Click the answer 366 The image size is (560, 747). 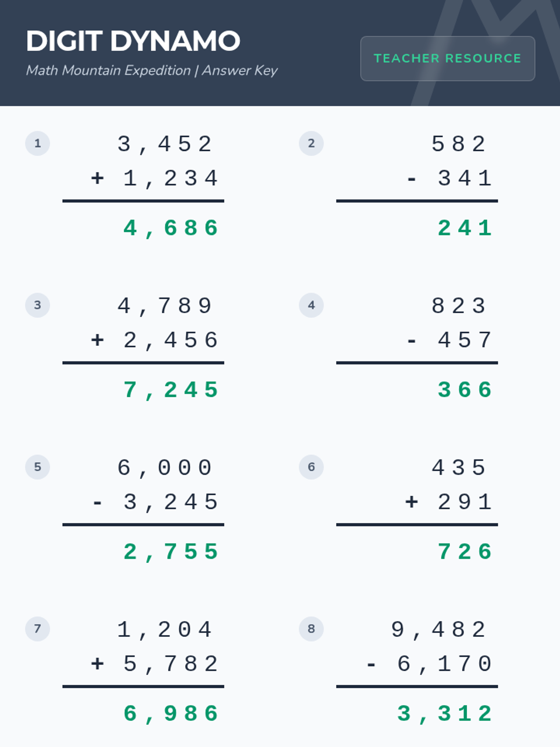click(465, 390)
